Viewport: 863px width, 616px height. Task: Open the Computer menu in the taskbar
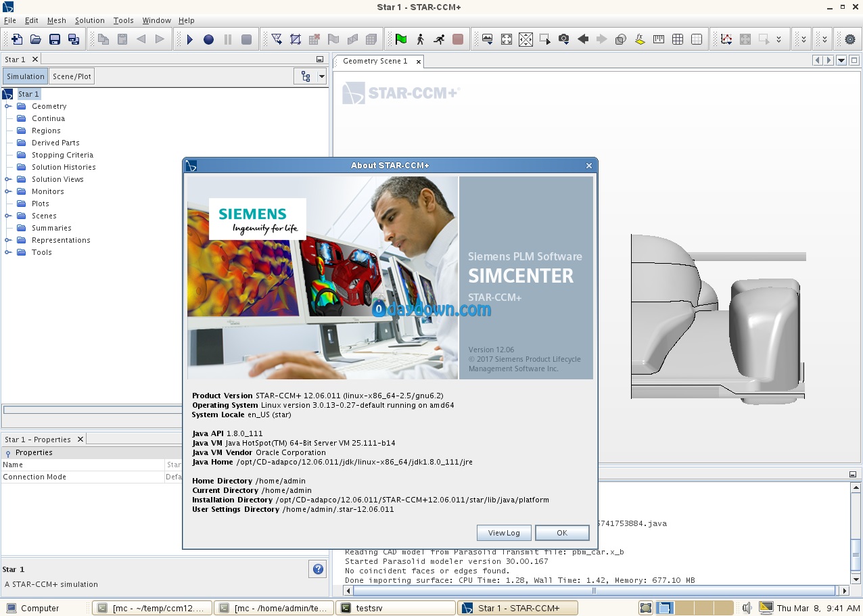point(32,608)
